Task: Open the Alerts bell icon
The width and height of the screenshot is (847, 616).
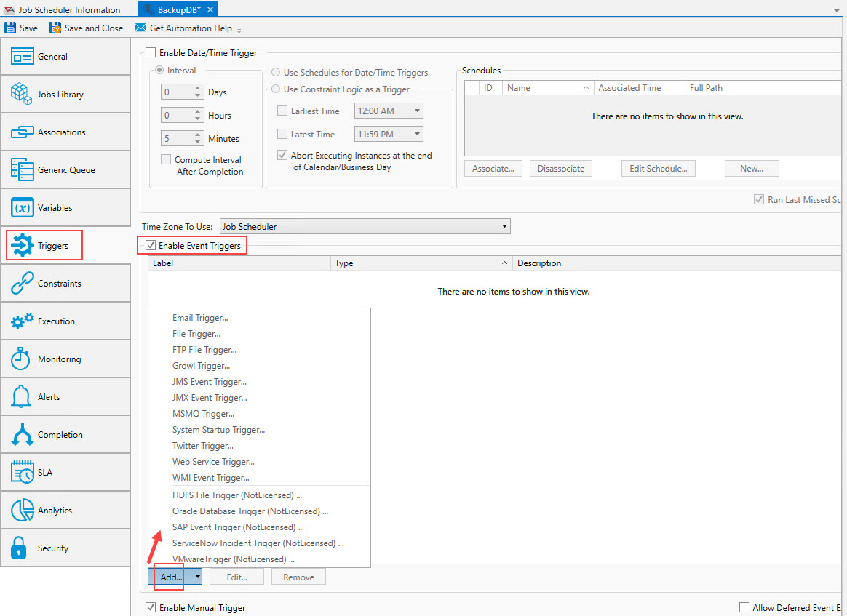Action: pos(23,396)
